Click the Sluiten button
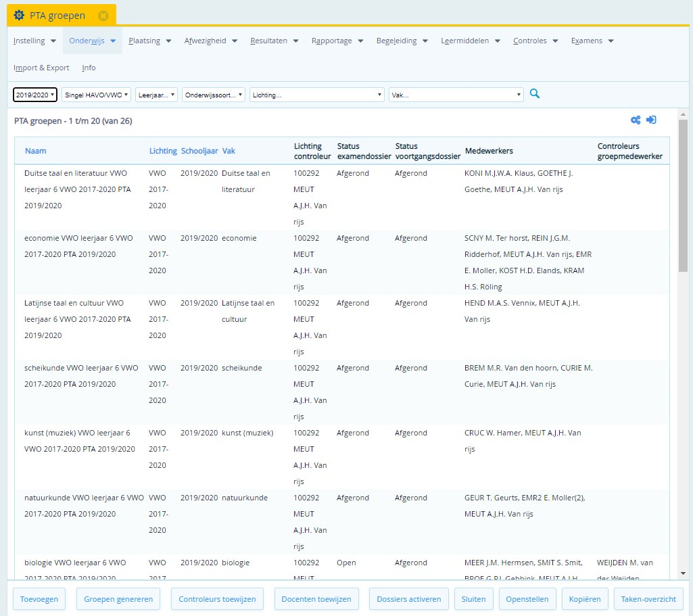Viewport: 693px width, 616px height. tap(473, 599)
